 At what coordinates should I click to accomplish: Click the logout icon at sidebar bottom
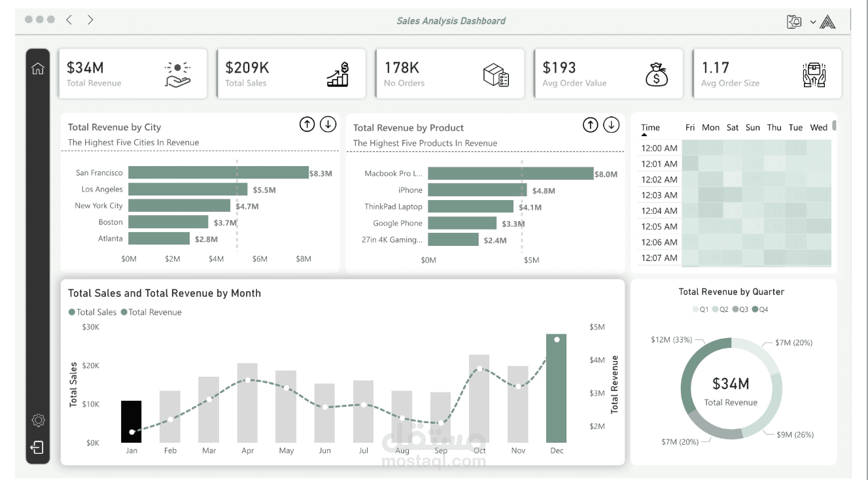point(37,447)
